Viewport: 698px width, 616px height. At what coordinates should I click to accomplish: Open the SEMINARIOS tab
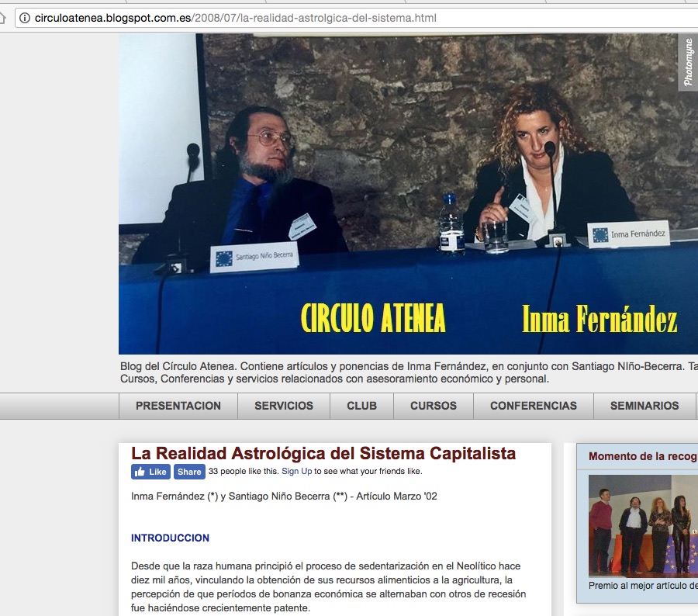(x=644, y=406)
